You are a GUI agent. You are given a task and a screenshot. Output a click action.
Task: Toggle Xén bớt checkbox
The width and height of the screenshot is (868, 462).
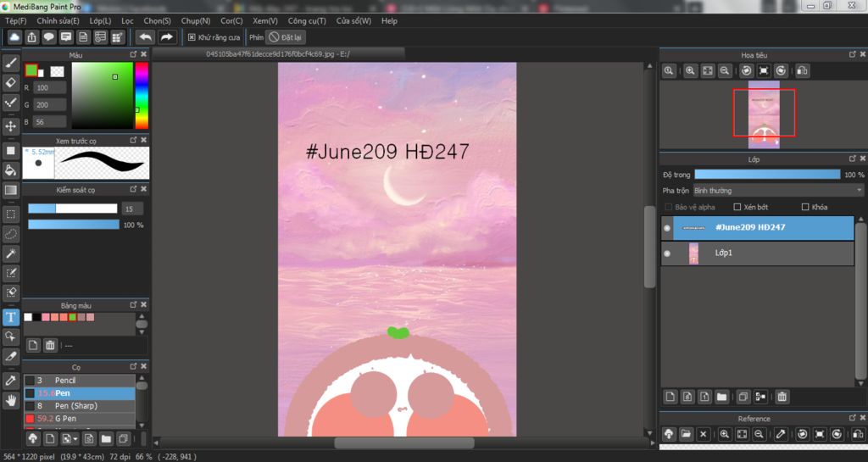737,207
